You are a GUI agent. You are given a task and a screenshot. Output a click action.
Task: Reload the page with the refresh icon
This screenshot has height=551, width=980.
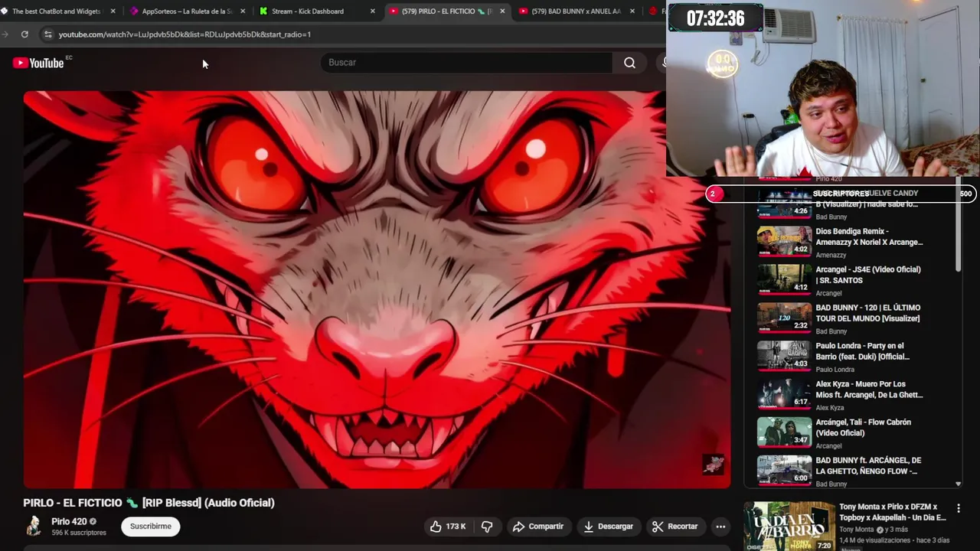(x=24, y=34)
